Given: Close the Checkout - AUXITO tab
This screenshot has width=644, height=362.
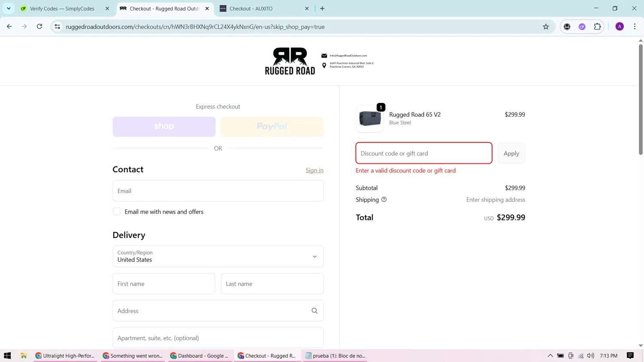Looking at the screenshot, I should pos(307,9).
